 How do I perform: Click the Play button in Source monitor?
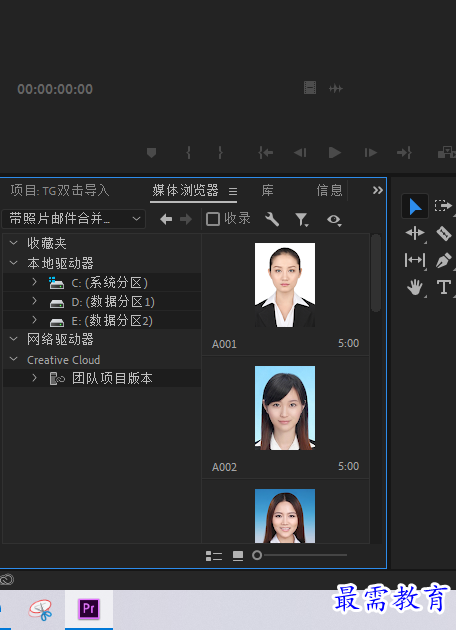coord(335,153)
